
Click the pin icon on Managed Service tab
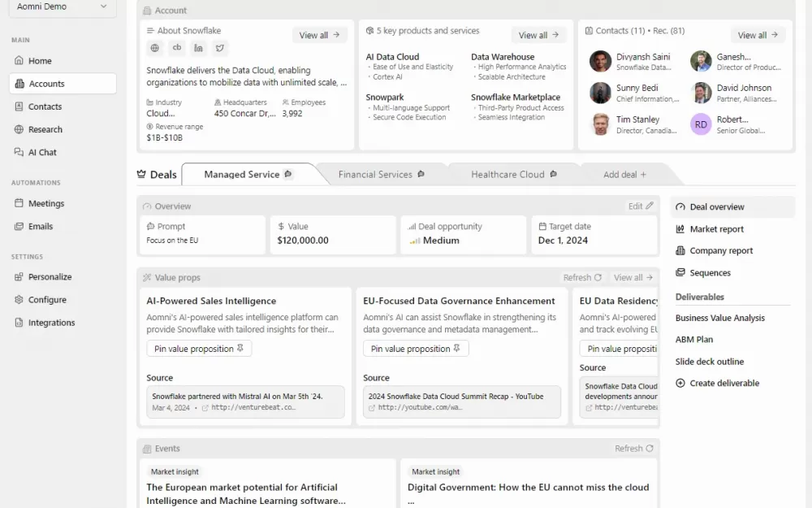click(288, 174)
